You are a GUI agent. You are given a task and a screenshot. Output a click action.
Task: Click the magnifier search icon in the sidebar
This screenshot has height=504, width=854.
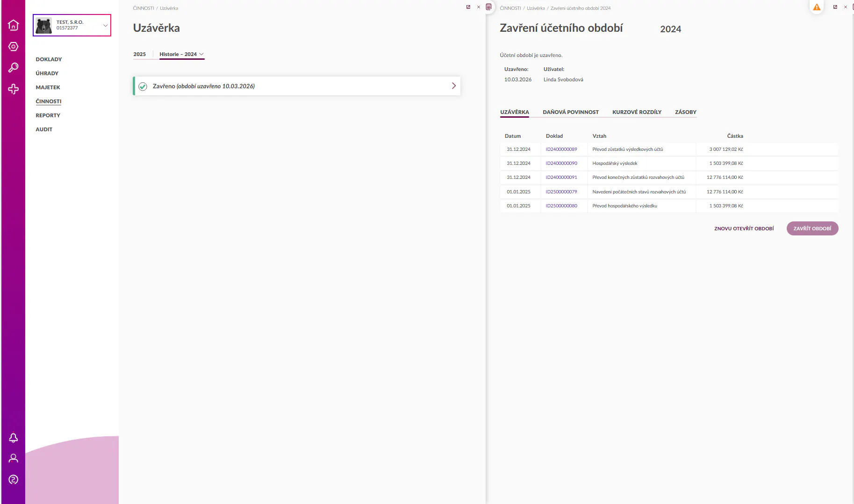(x=14, y=68)
